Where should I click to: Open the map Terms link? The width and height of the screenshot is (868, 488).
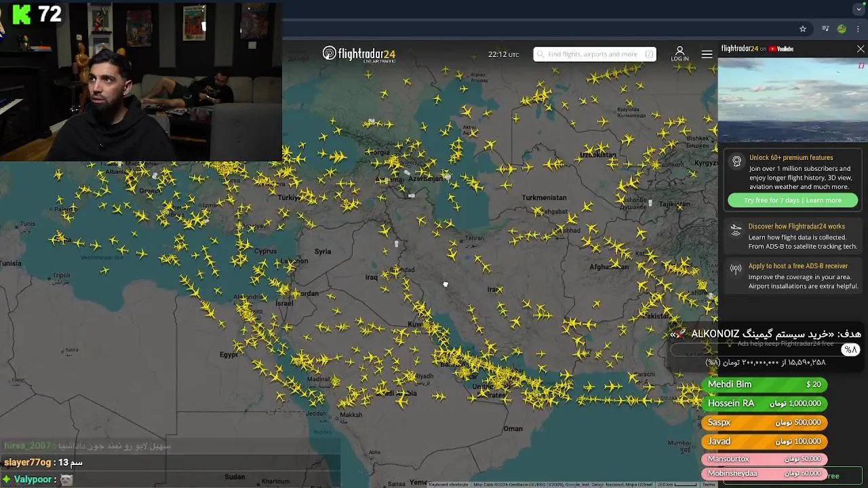[709, 484]
